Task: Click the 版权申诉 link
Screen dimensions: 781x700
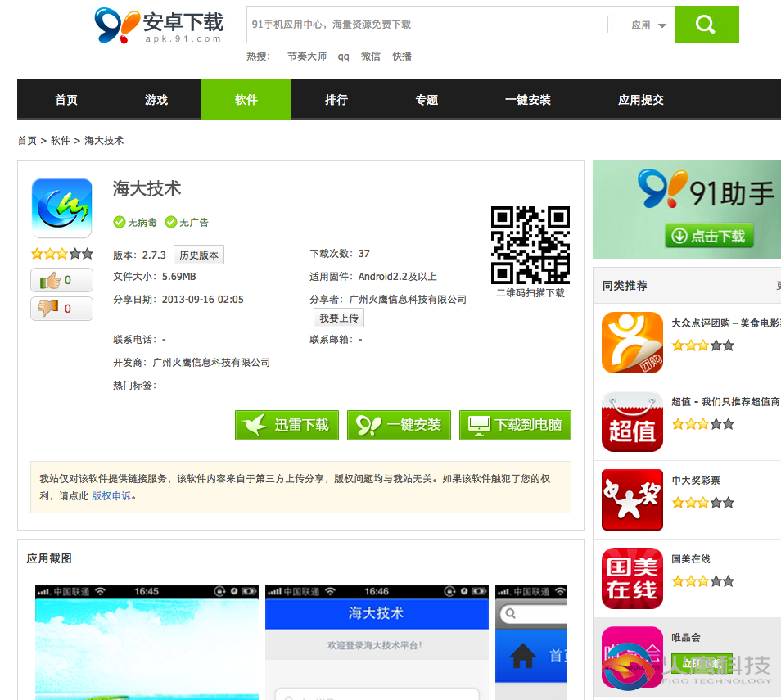Action: (x=111, y=495)
